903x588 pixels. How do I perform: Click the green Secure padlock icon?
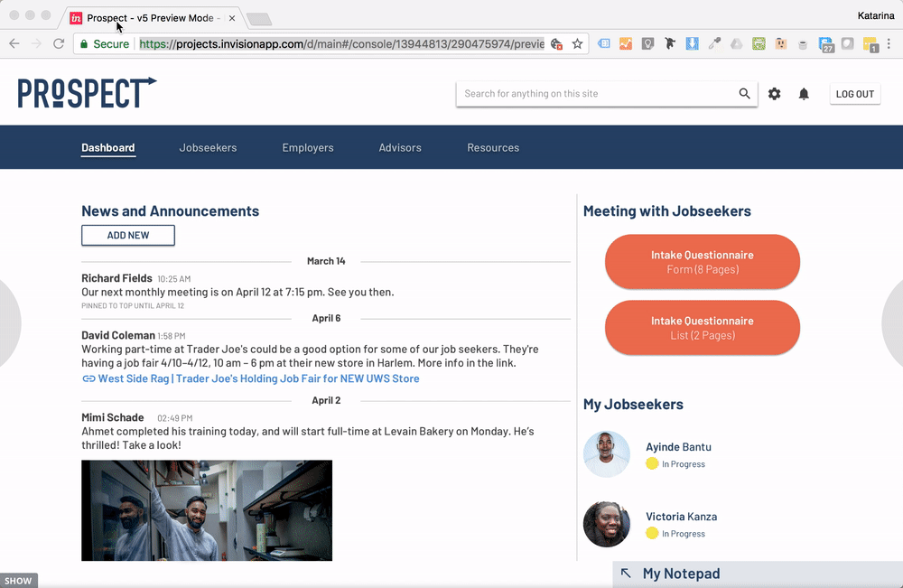click(84, 43)
